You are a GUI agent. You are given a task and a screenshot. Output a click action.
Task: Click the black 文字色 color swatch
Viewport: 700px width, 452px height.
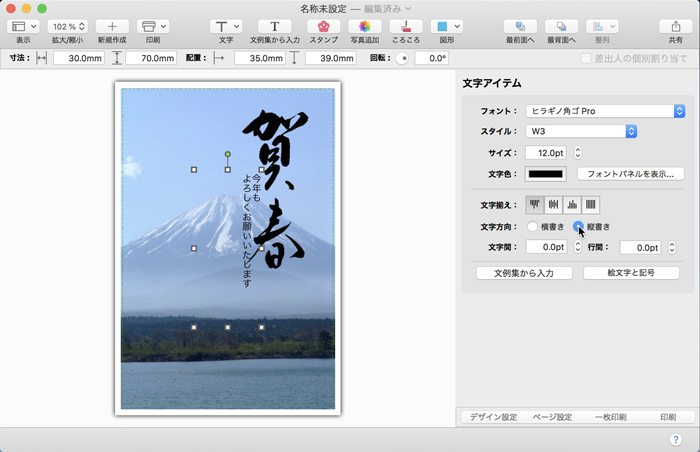(x=546, y=174)
